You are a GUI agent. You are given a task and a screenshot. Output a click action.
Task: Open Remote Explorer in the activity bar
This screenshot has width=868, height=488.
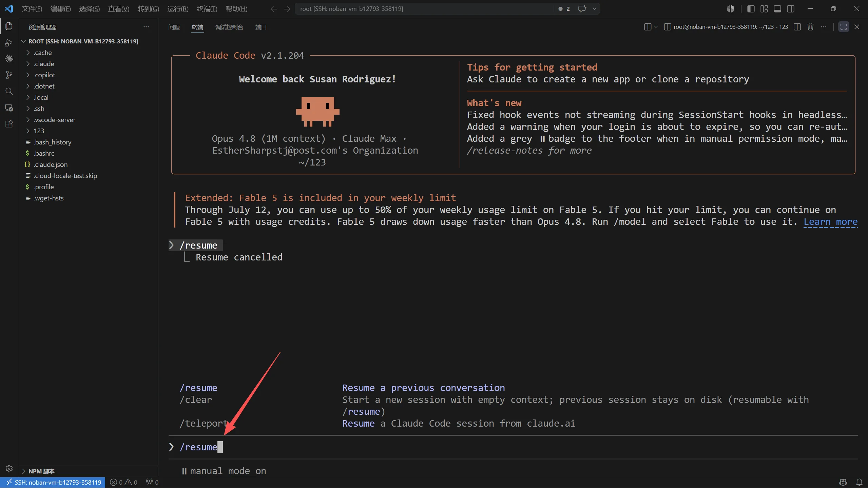[x=9, y=108]
